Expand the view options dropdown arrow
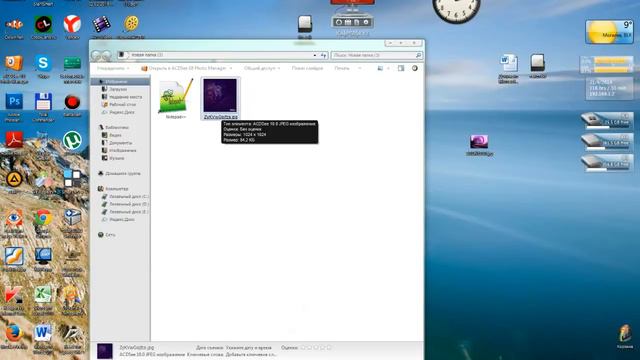The image size is (640, 360). (x=388, y=68)
